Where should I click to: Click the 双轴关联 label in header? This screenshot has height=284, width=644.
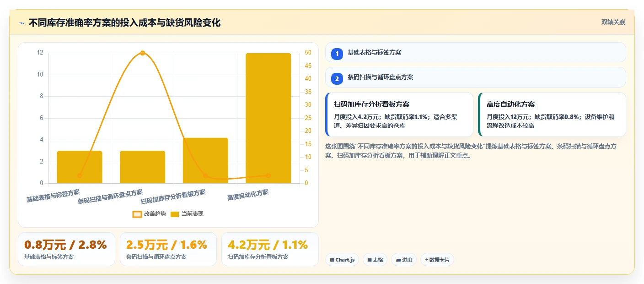point(613,22)
